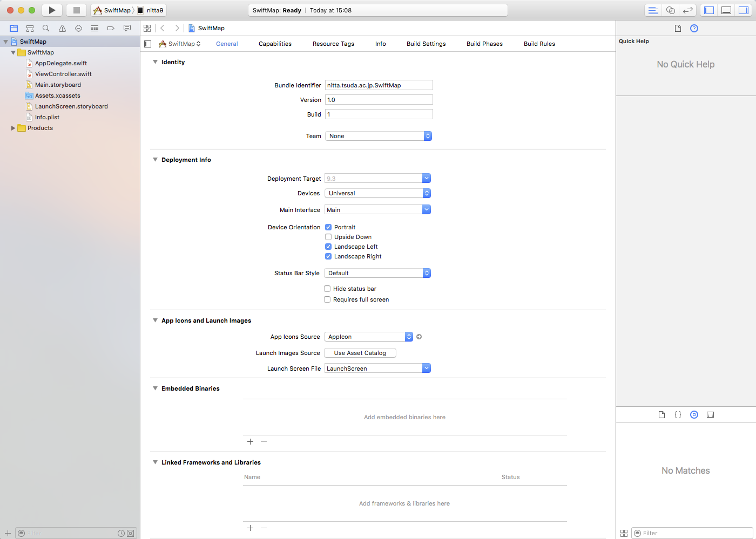Open the Team dropdown
The height and width of the screenshot is (539, 756).
click(x=378, y=136)
